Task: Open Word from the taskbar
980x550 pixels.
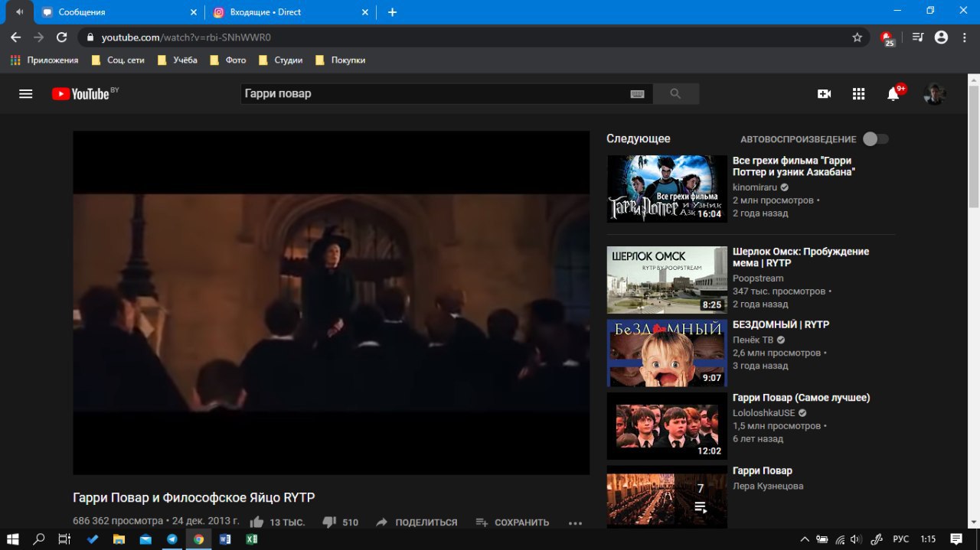Action: [225, 539]
